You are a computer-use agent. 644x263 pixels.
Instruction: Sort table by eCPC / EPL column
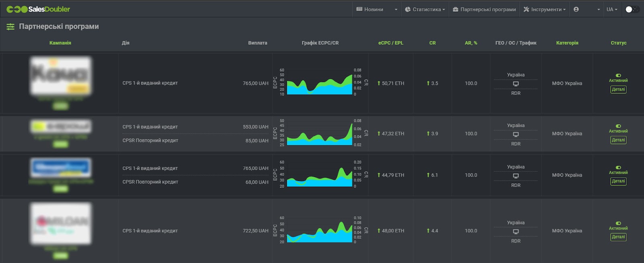tap(390, 43)
